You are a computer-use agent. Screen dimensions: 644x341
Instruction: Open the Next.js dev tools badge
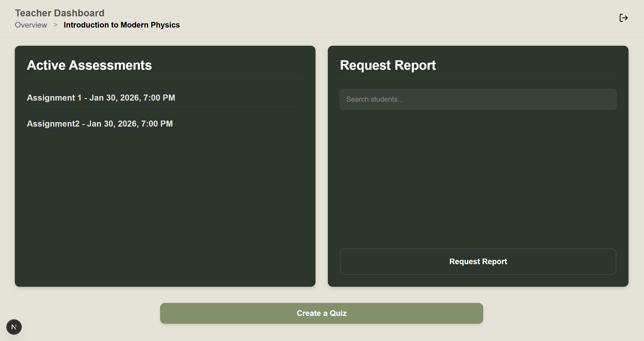click(x=14, y=327)
